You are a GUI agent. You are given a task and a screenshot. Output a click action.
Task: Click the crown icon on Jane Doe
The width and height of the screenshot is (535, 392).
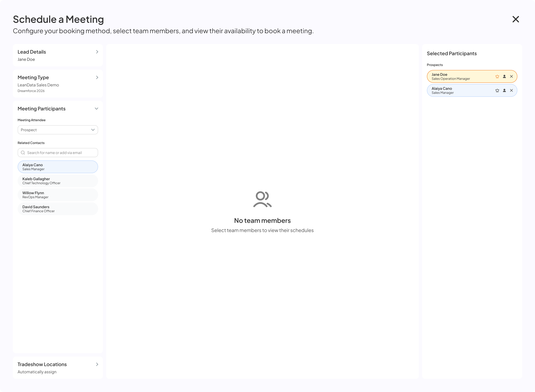pos(497,76)
